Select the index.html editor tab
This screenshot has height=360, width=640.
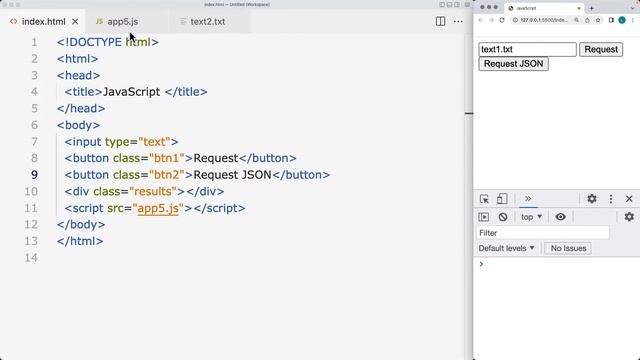pos(43,22)
